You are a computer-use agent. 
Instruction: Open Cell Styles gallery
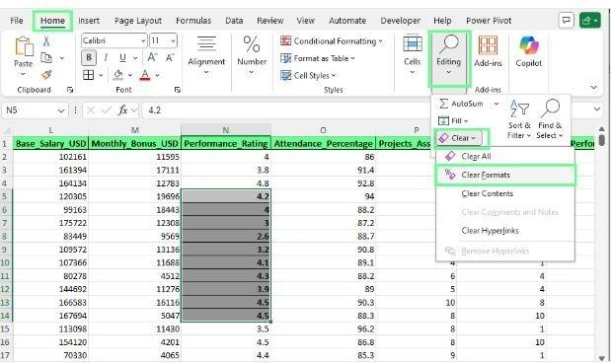tap(308, 75)
